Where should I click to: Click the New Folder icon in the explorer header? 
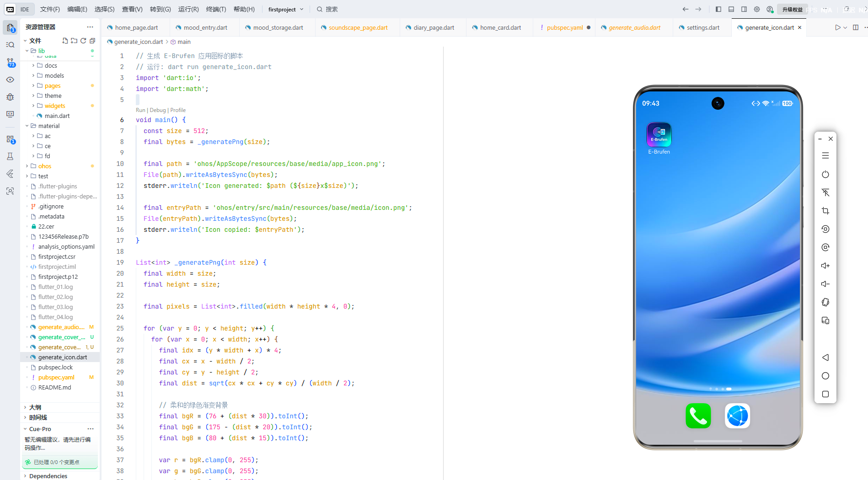[74, 41]
